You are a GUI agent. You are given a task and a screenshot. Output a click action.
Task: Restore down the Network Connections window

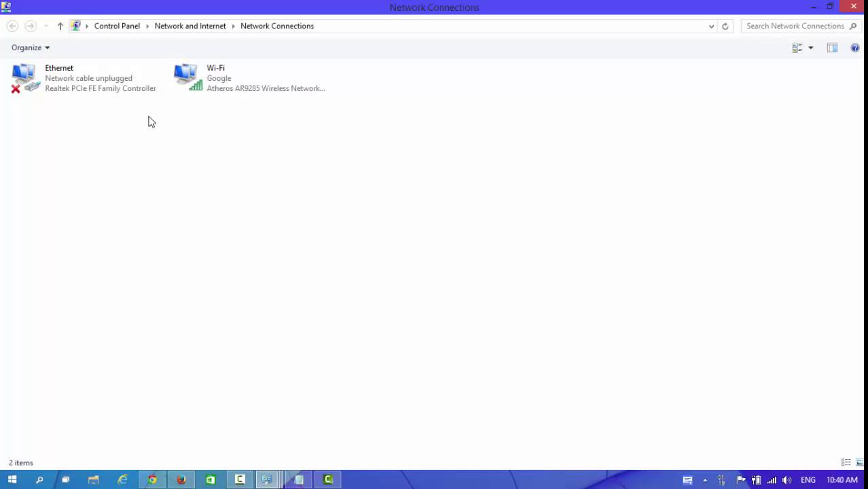click(x=830, y=7)
